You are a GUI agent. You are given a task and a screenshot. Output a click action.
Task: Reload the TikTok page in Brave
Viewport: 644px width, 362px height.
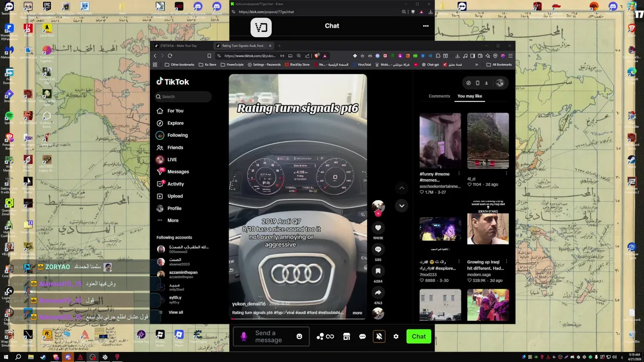coord(170,56)
